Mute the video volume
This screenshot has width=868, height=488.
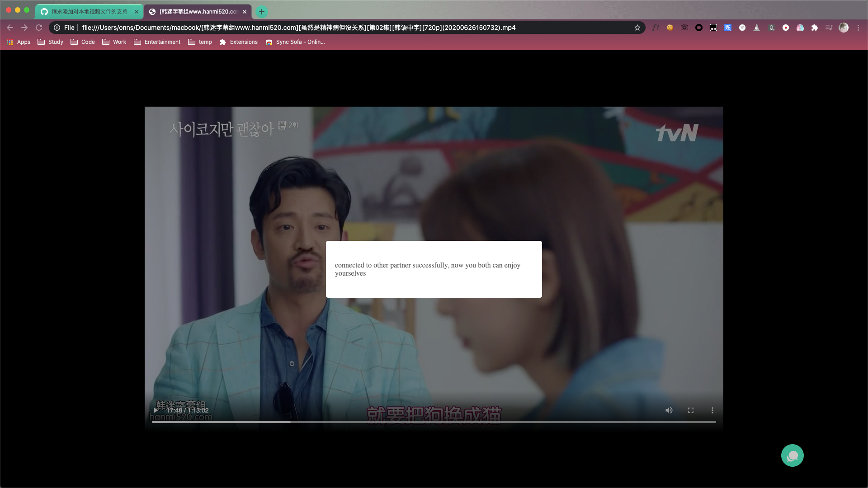pyautogui.click(x=669, y=410)
